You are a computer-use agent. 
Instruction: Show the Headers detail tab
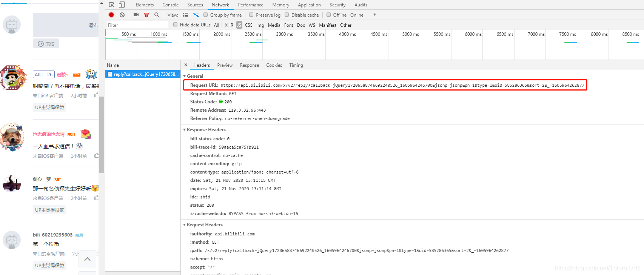[202, 65]
